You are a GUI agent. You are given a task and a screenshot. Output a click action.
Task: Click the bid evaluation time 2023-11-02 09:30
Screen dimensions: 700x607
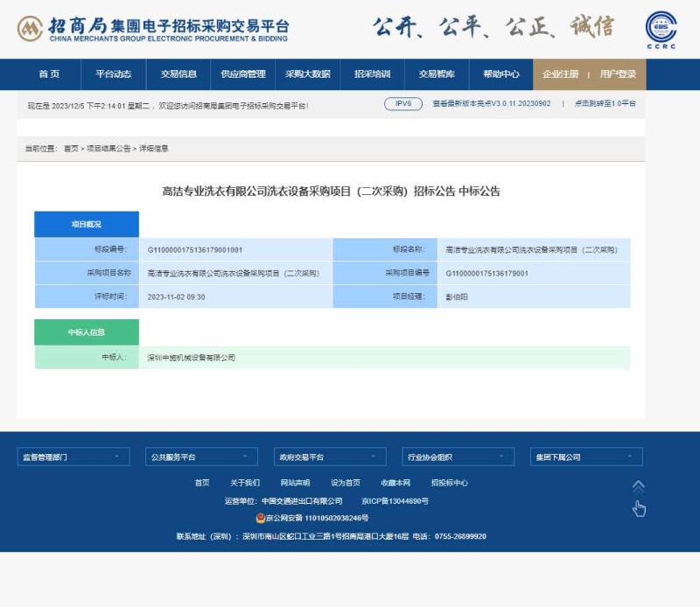click(177, 297)
